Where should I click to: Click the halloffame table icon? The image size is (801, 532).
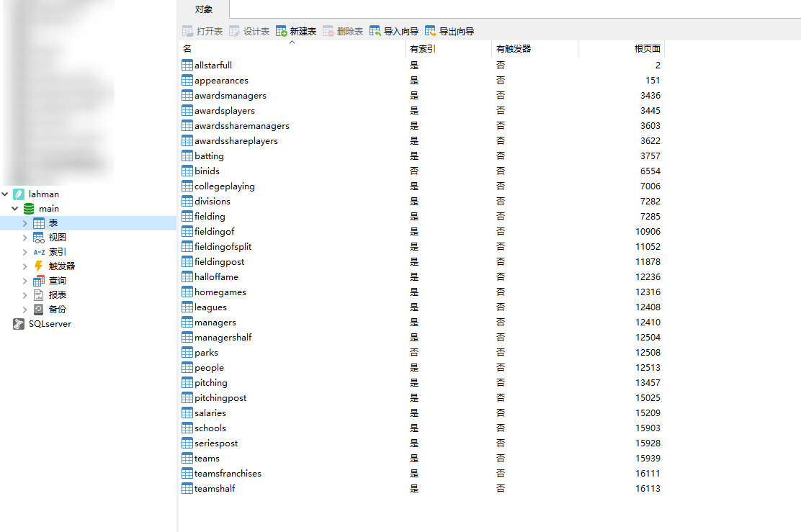pos(187,276)
